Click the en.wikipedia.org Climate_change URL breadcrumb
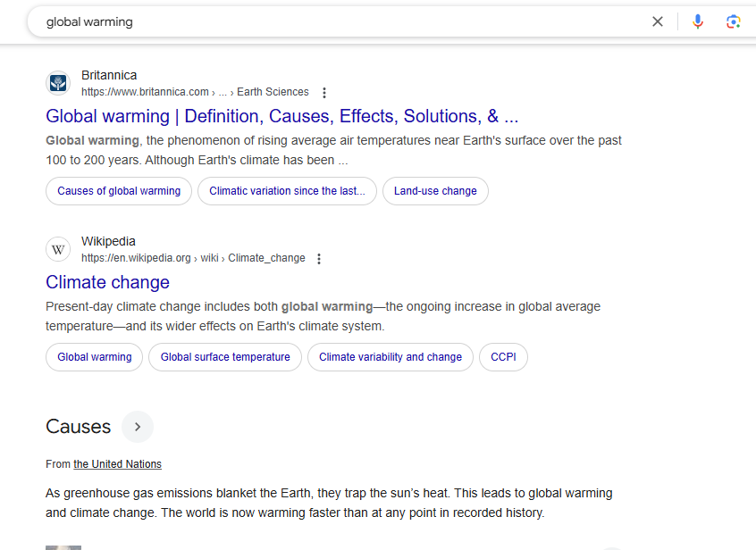This screenshot has width=756, height=550. click(x=193, y=258)
